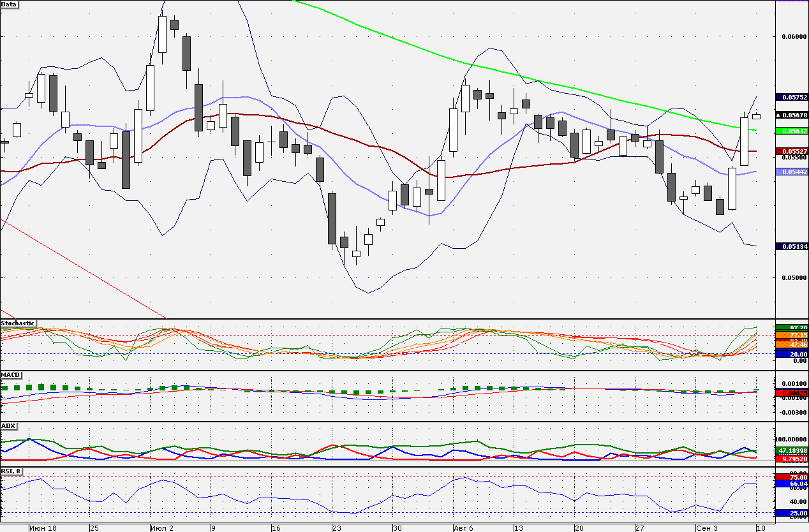Image resolution: width=809 pixels, height=532 pixels.
Task: Click the green 47.18398 ADX value tag
Action: 792,451
